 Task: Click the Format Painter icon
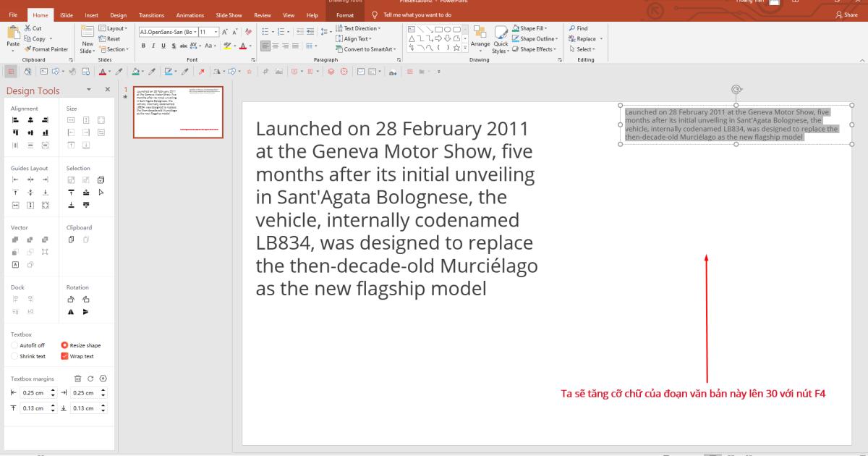click(28, 49)
